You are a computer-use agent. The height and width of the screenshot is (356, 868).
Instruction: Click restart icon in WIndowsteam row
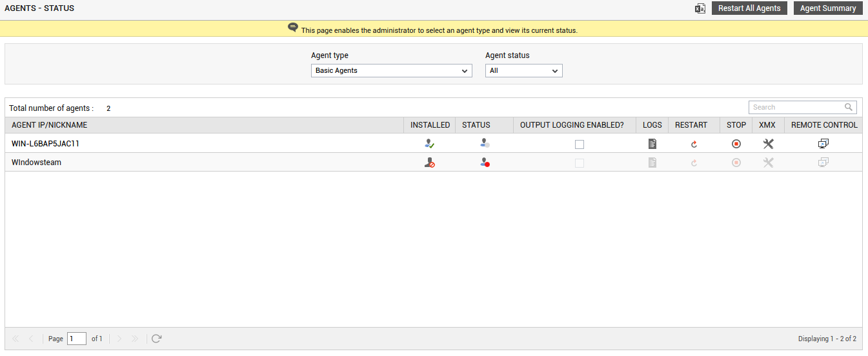pyautogui.click(x=694, y=163)
